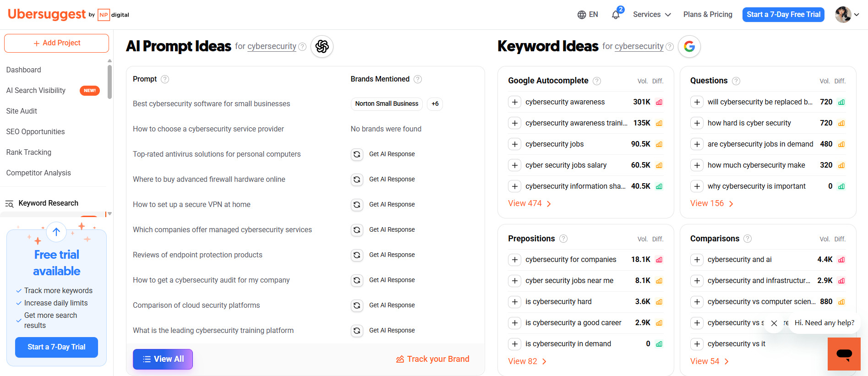The image size is (868, 376).
Task: Dismiss the help chat message with the X
Action: click(x=773, y=323)
